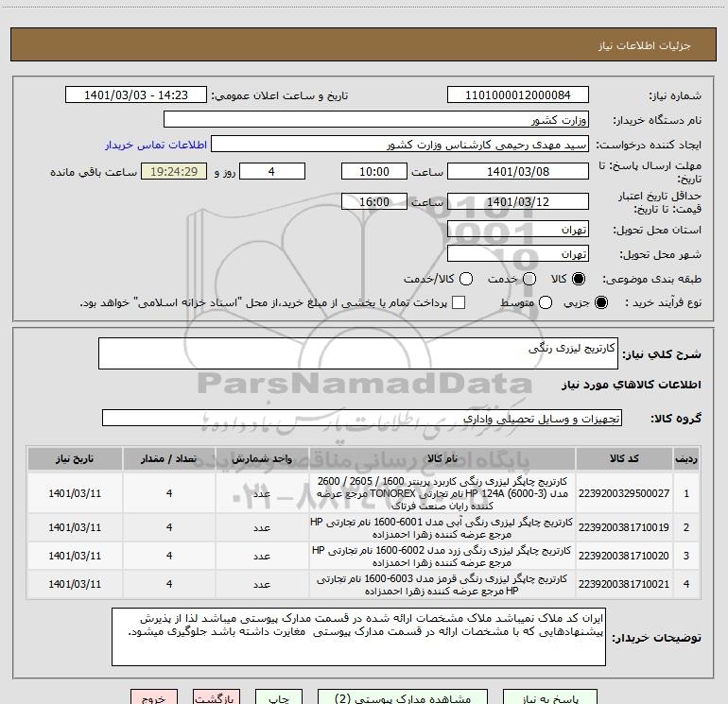728x704 pixels.
Task: Select the کالا/خدمت radio button
Action: coord(466,279)
